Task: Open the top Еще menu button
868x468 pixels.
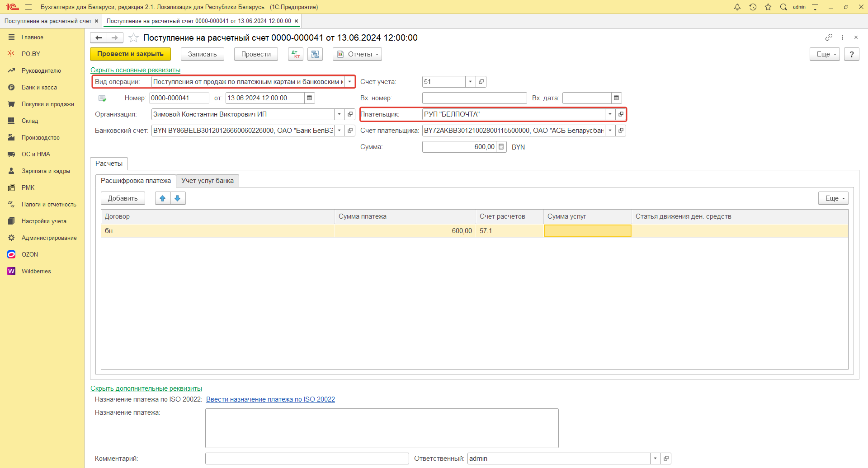Action: coord(825,54)
